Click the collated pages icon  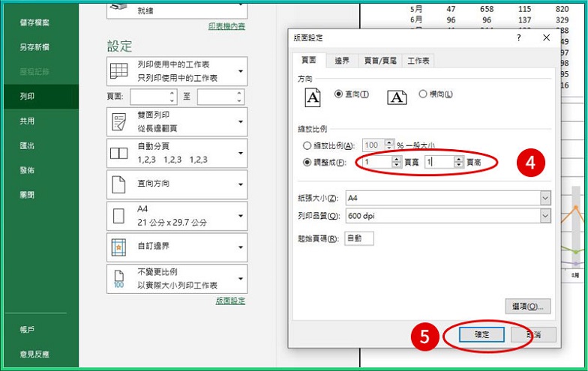point(118,153)
